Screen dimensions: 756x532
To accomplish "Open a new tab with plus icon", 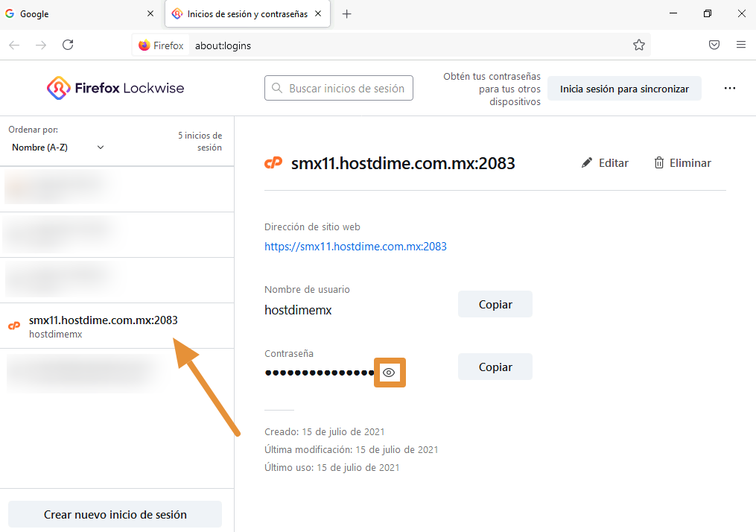I will tap(346, 14).
